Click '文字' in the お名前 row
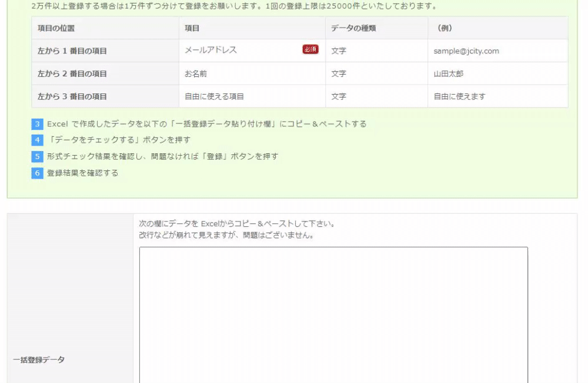588x383 pixels. click(x=339, y=74)
